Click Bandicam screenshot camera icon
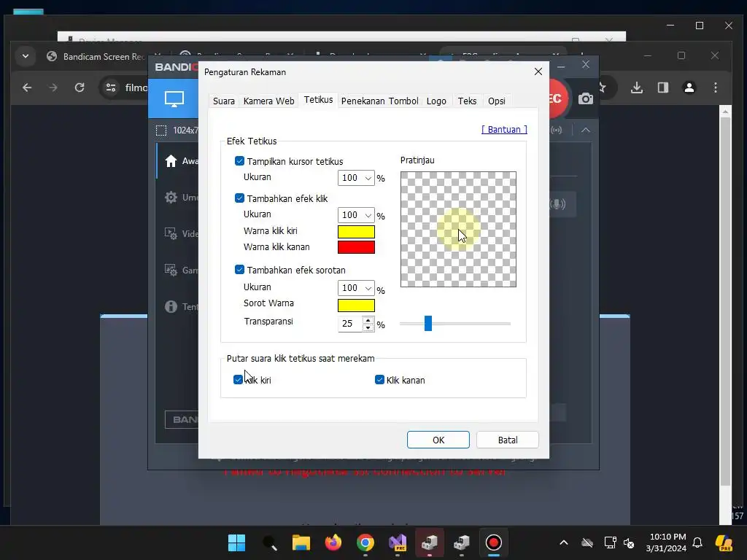 586,99
